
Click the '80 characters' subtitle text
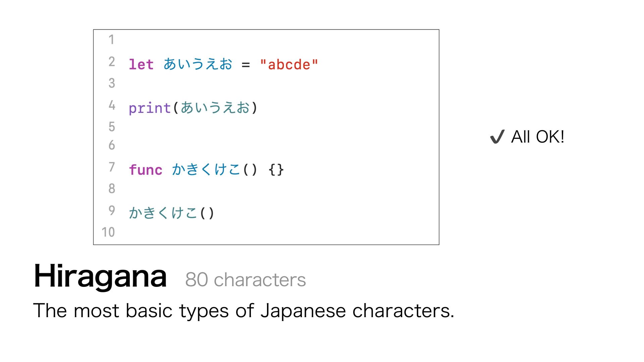click(246, 280)
